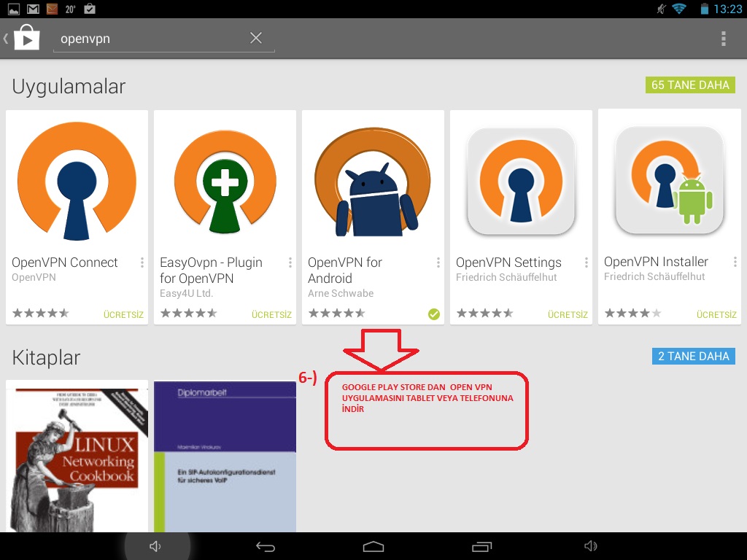
Task: Open options menu for OpenVPN Settings card
Action: (x=587, y=262)
